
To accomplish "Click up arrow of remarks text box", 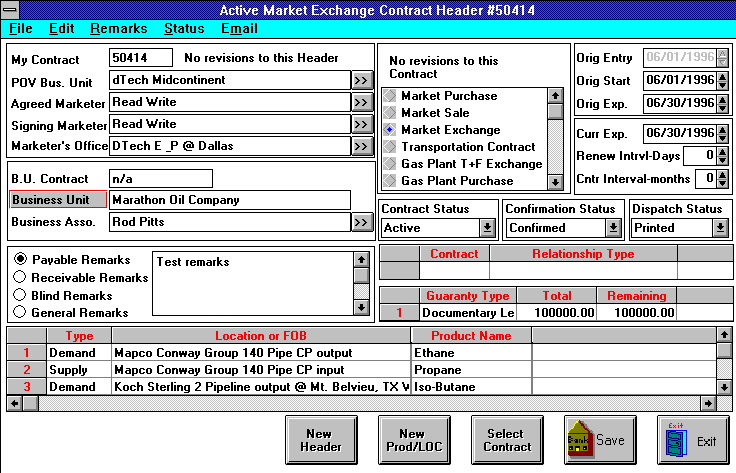I will (x=361, y=259).
